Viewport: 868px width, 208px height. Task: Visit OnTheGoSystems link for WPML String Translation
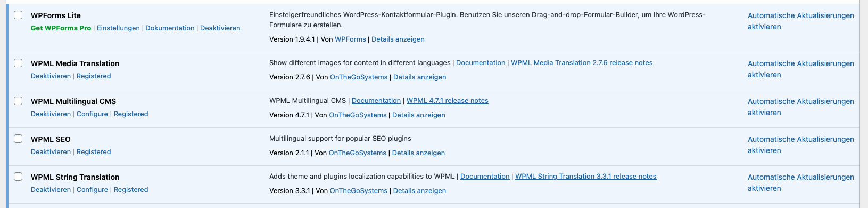(359, 190)
